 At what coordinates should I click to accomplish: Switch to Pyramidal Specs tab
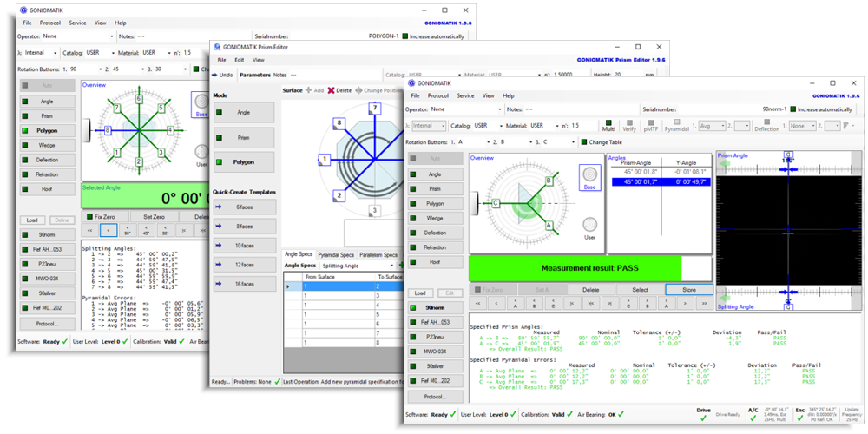point(335,254)
